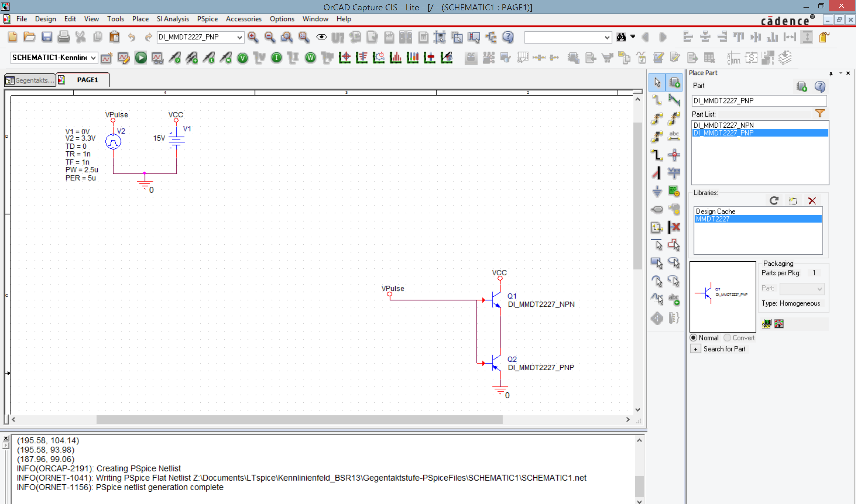Click the New document toolbar icon
The height and width of the screenshot is (504, 856).
[13, 37]
